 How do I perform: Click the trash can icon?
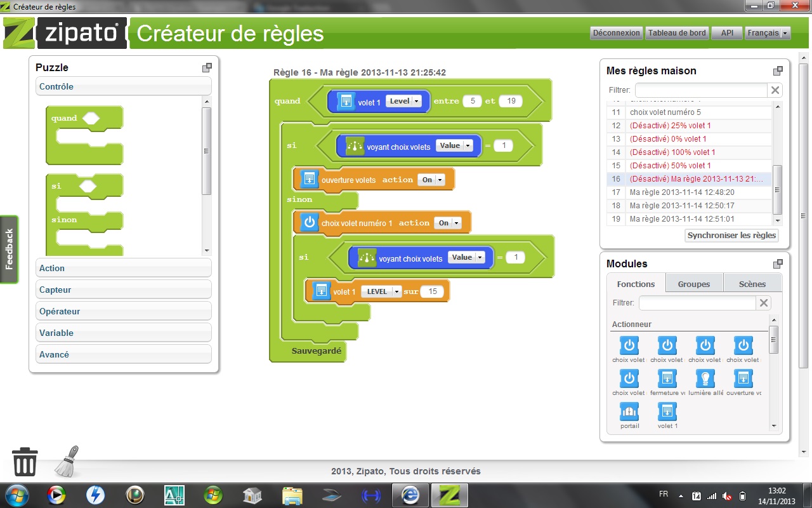pos(25,462)
